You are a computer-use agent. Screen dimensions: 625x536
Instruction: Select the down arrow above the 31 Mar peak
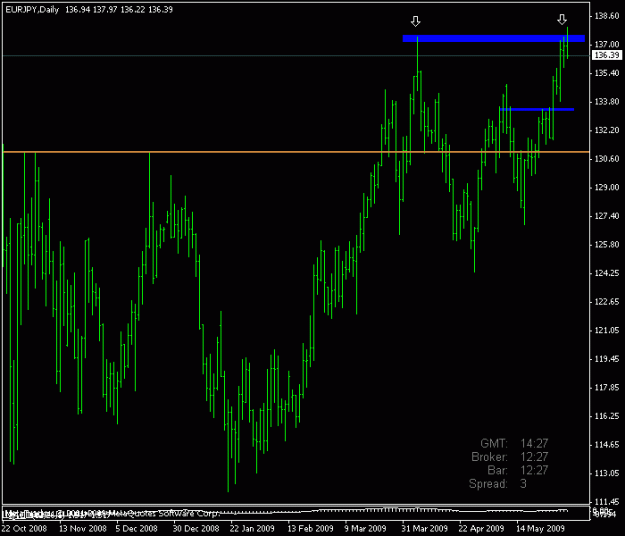[416, 21]
